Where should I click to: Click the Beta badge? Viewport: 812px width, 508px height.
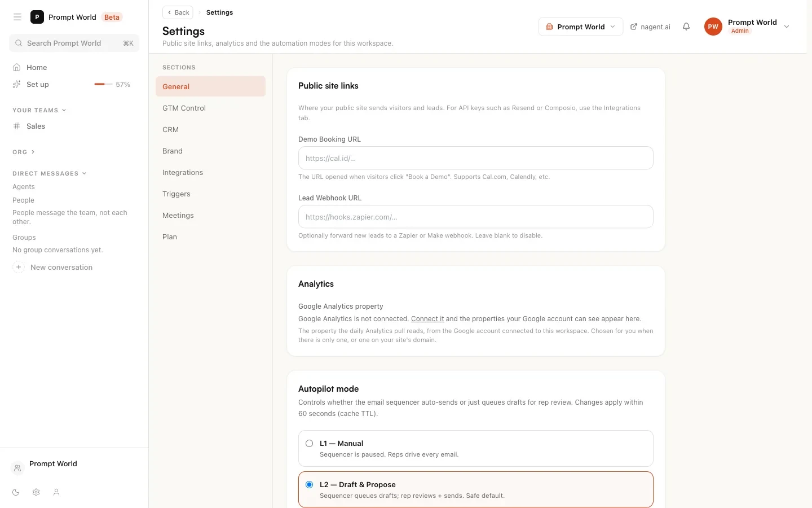[112, 17]
